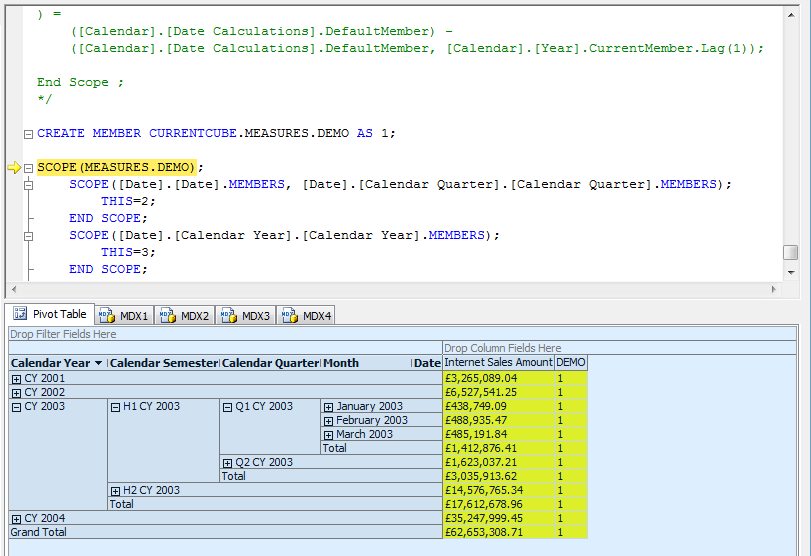Image resolution: width=811 pixels, height=556 pixels.
Task: Collapse H1 CY 2003 row
Action: 115,407
